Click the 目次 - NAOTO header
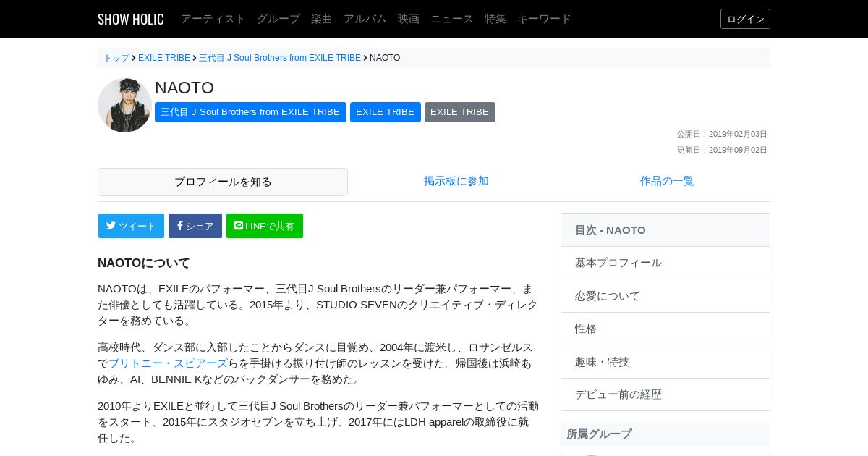 coord(665,230)
